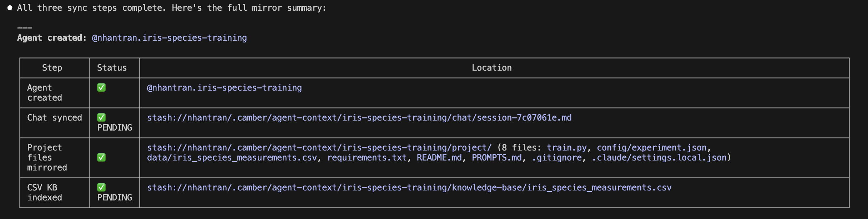Click the agent link in the Agent created row
This screenshot has height=219, width=868.
pos(224,88)
